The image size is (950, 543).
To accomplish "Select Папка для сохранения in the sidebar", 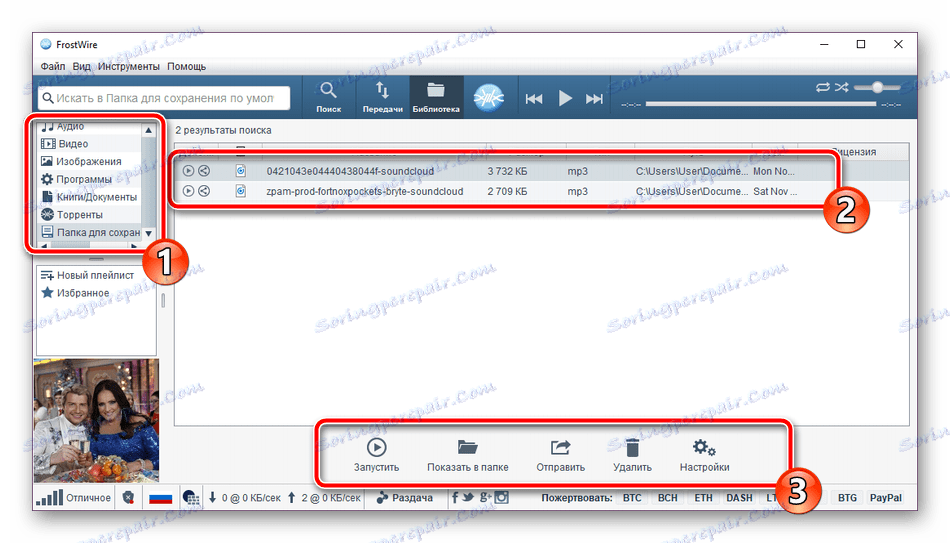I will [x=90, y=232].
